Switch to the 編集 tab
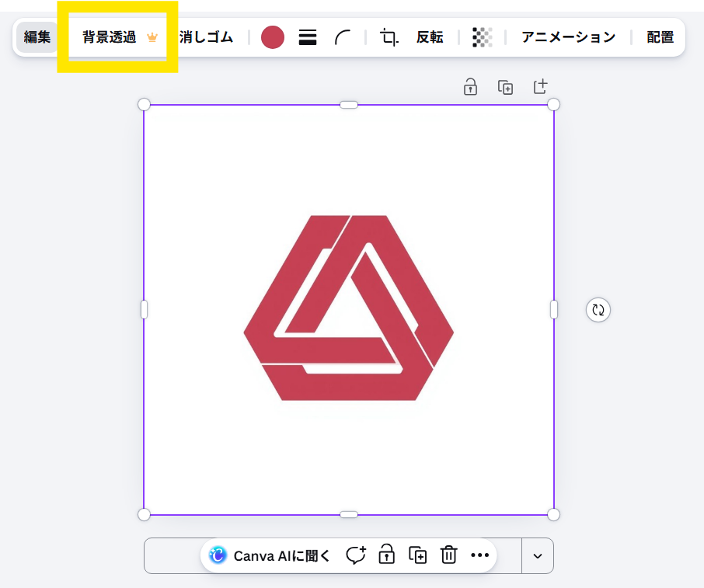Viewport: 704px width, 588px height. pyautogui.click(x=37, y=37)
